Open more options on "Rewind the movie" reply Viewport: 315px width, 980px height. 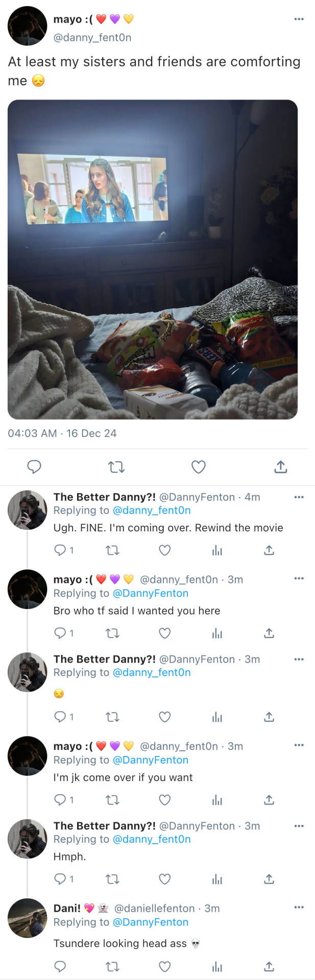299,497
